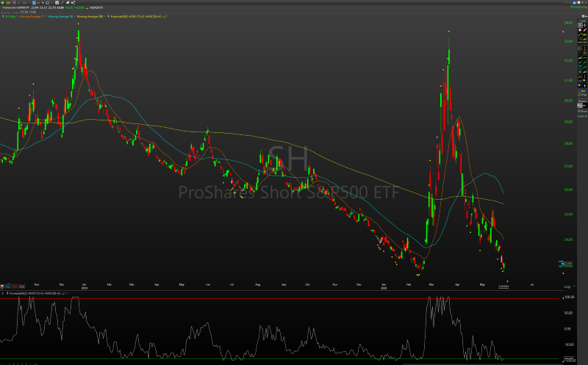The width and height of the screenshot is (588, 365).
Task: Toggle the Show drawings checkbox
Action: pyautogui.click(x=579, y=111)
